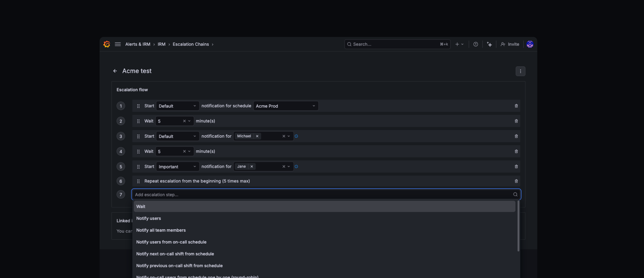Expand the user selector chevron in step 3

point(289,136)
